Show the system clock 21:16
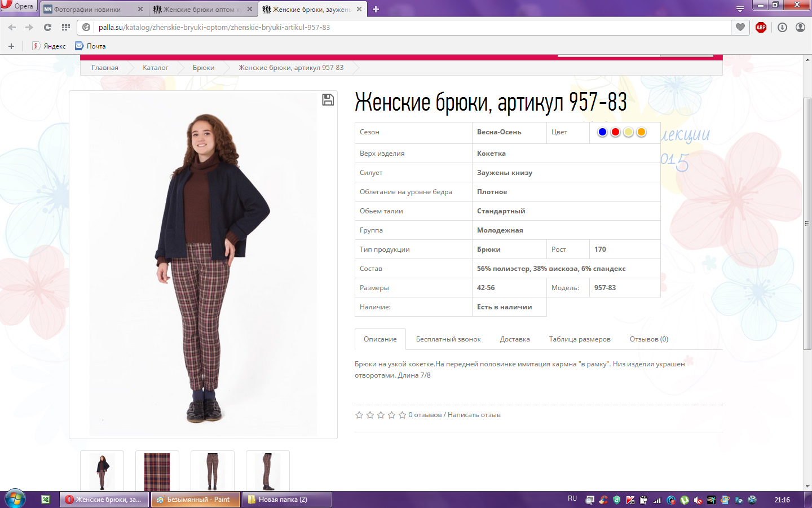812x508 pixels. click(782, 500)
